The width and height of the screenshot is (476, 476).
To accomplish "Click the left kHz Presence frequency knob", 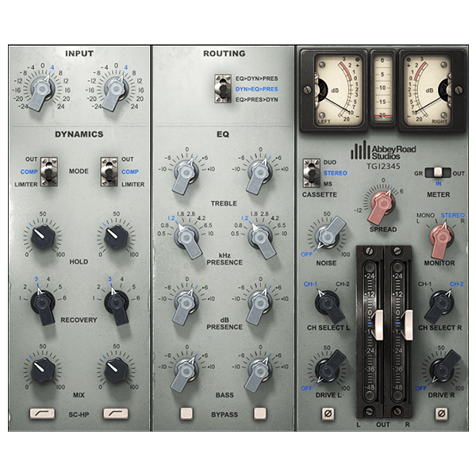I will (186, 240).
